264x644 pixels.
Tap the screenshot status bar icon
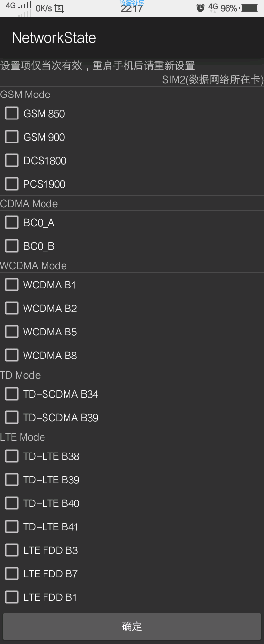coord(59,8)
